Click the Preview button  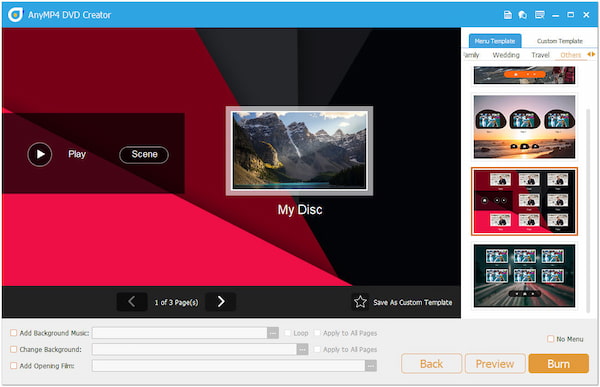point(494,364)
